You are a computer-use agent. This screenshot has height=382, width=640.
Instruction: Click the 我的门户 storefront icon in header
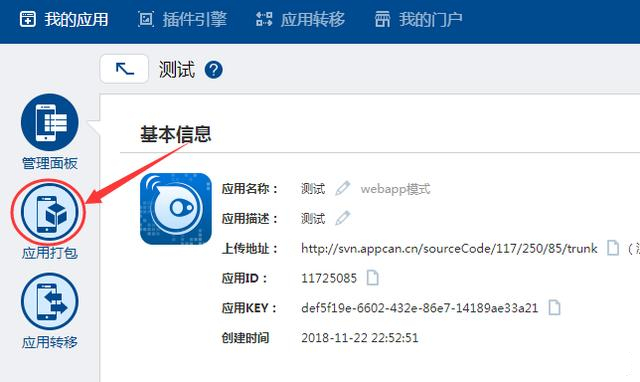(x=382, y=19)
